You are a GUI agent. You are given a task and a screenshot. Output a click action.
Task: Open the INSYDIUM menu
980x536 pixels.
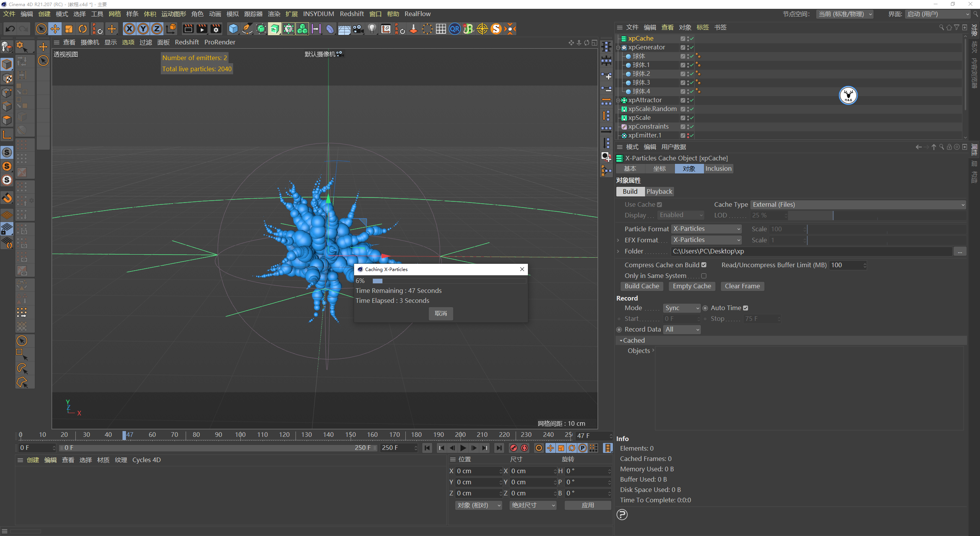point(318,14)
